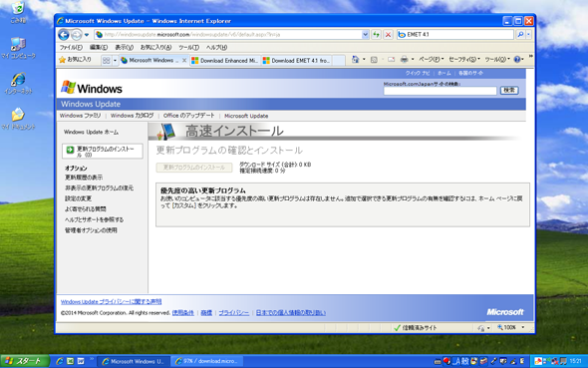Open the ツール(T) menu in the menu bar
This screenshot has height=368, width=588.
(188, 48)
